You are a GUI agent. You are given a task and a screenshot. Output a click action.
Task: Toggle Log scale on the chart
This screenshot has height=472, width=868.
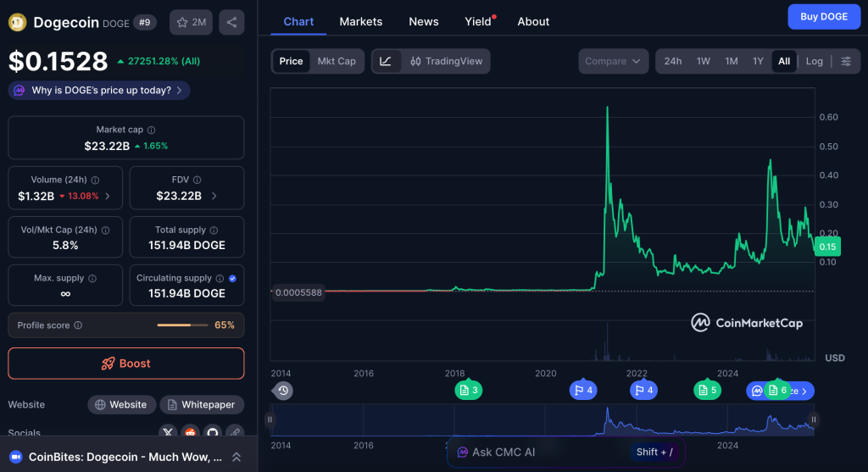814,61
